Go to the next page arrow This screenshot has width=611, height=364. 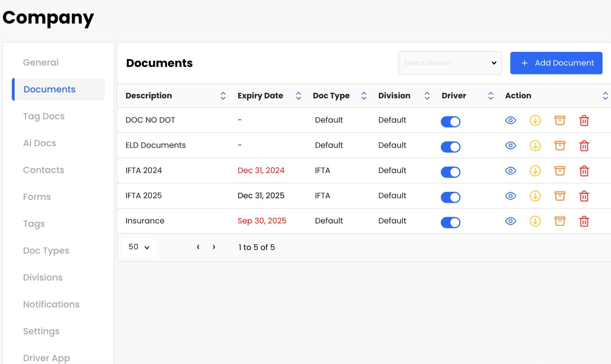coord(214,247)
